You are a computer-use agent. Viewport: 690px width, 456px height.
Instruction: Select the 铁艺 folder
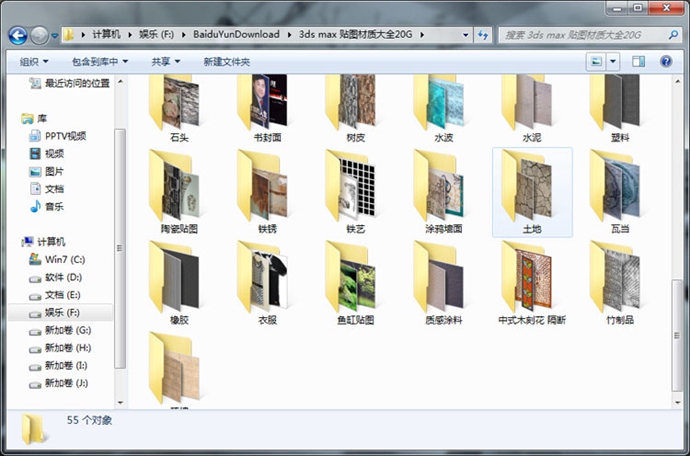pos(355,192)
